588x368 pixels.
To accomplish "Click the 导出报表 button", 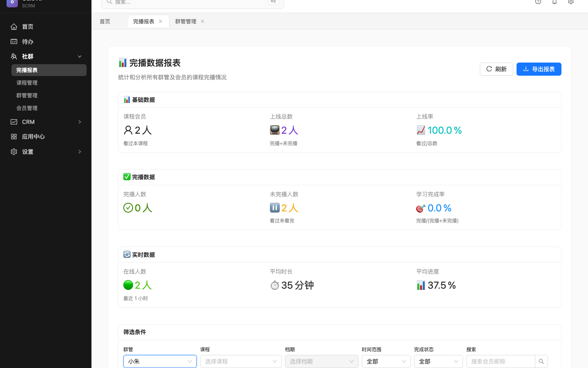I will point(539,69).
